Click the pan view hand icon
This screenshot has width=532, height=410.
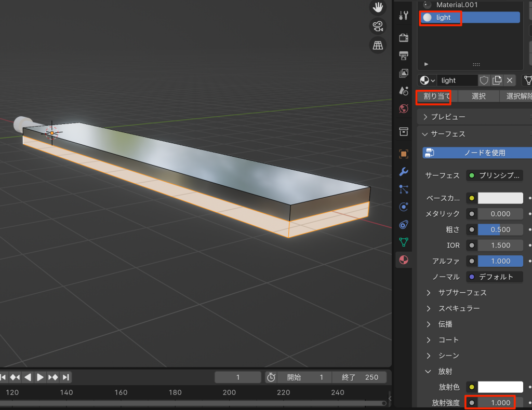tap(378, 7)
